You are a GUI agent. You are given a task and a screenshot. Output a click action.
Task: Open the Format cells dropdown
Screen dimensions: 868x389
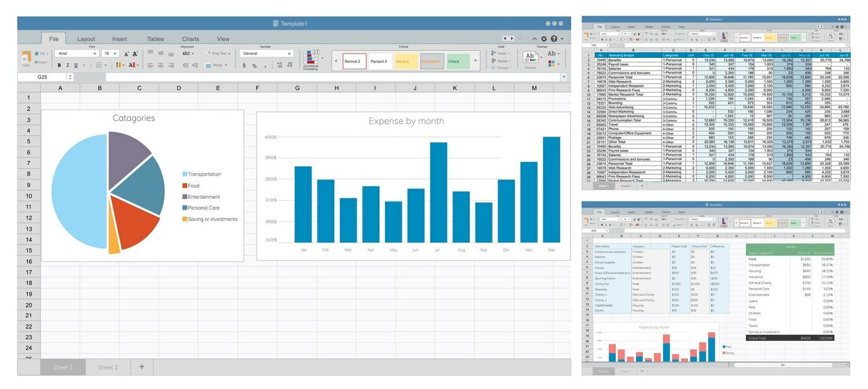(501, 68)
